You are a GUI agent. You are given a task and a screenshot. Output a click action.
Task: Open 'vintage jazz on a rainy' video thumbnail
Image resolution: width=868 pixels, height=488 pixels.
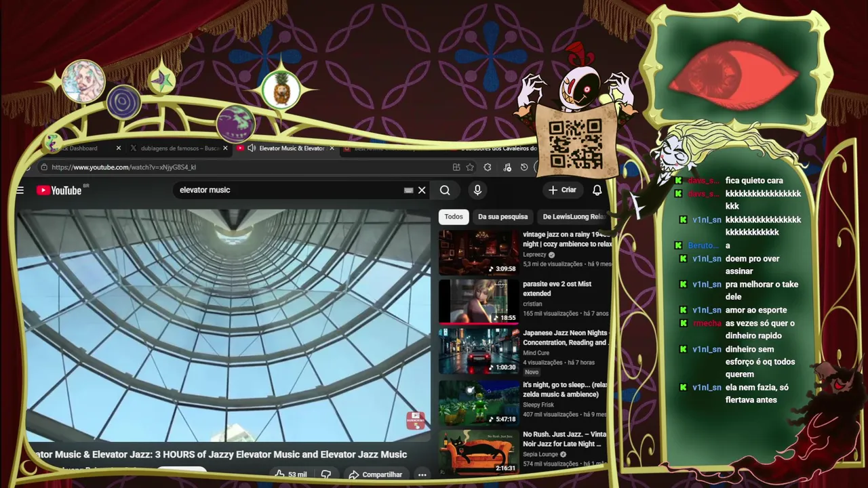coord(478,253)
